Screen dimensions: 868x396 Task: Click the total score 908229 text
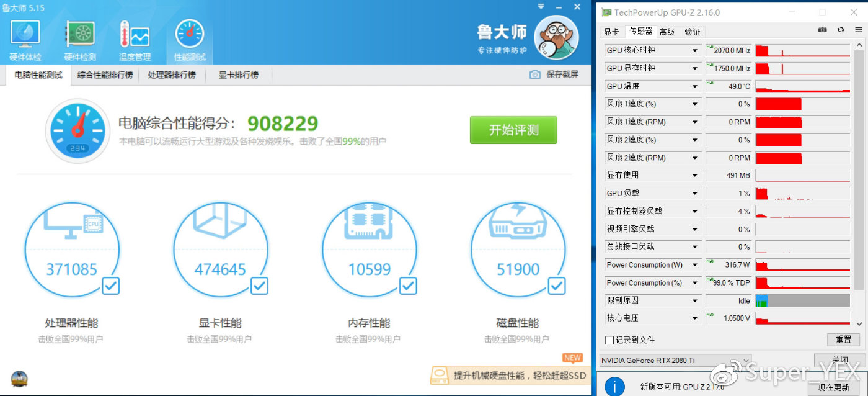[283, 124]
